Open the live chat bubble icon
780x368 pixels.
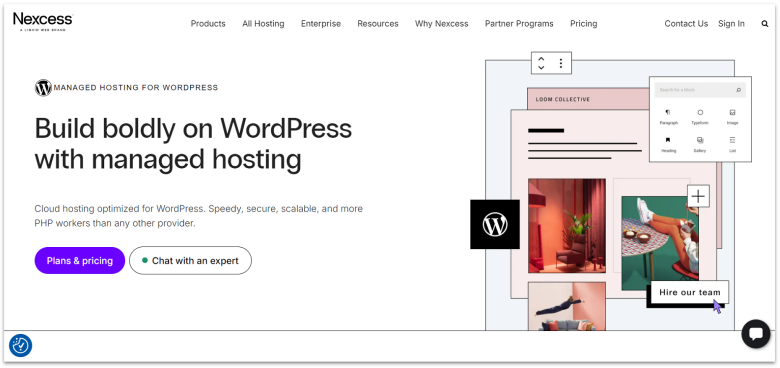pos(756,334)
